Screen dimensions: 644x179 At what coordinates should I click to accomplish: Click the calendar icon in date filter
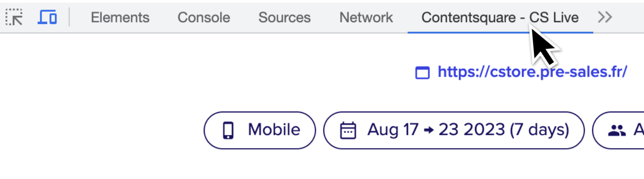(348, 131)
